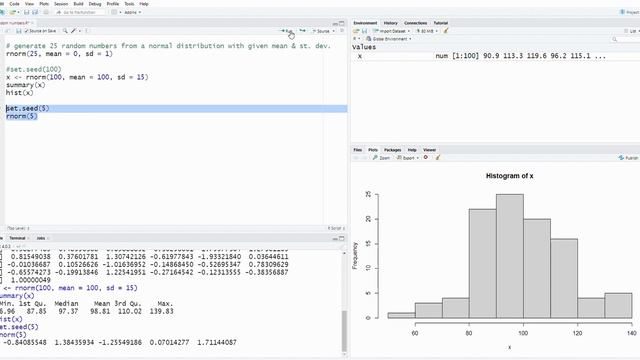Screen dimensions: 640x360
Task: Open the Profile menu
Action: coord(113,4)
